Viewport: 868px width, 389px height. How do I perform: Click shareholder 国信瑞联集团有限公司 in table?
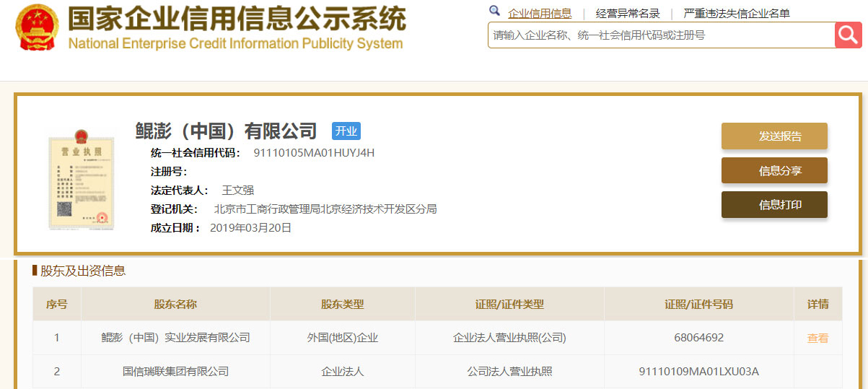[x=175, y=372]
